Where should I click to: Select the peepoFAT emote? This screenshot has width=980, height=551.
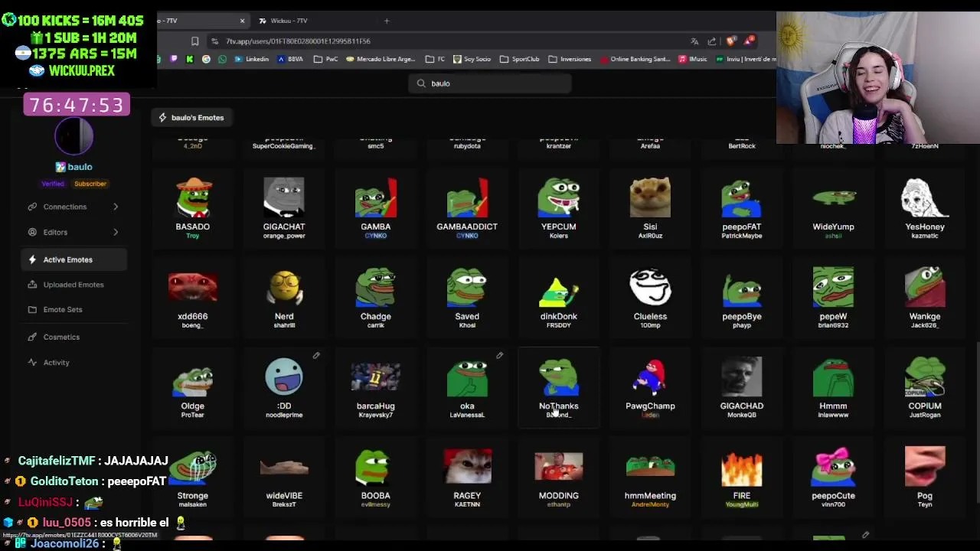pyautogui.click(x=742, y=208)
